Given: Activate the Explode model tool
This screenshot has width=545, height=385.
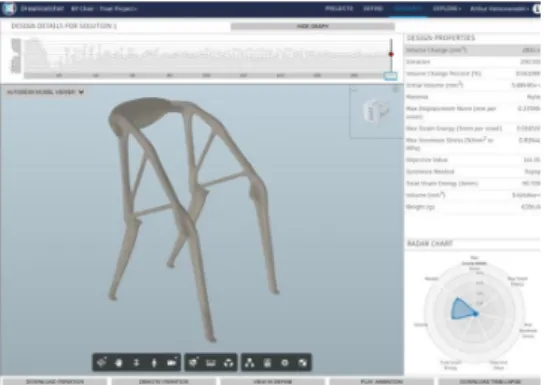Looking at the screenshot, I should click(x=228, y=363).
